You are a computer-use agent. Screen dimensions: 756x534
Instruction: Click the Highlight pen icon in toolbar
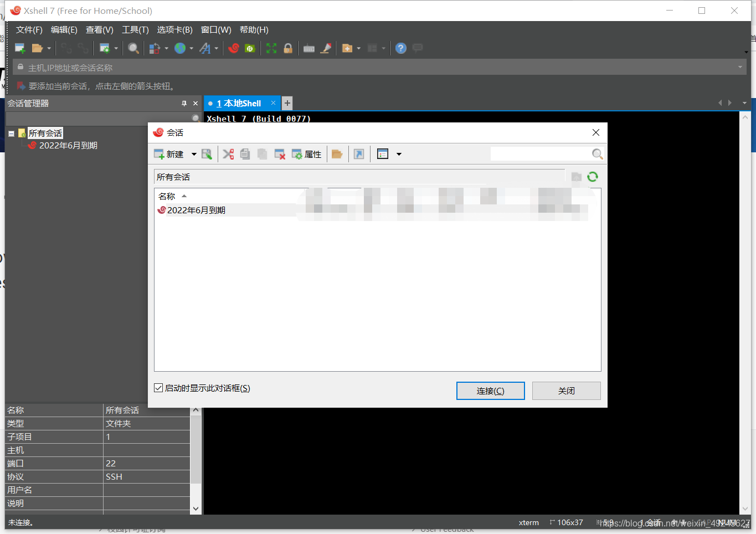(326, 48)
